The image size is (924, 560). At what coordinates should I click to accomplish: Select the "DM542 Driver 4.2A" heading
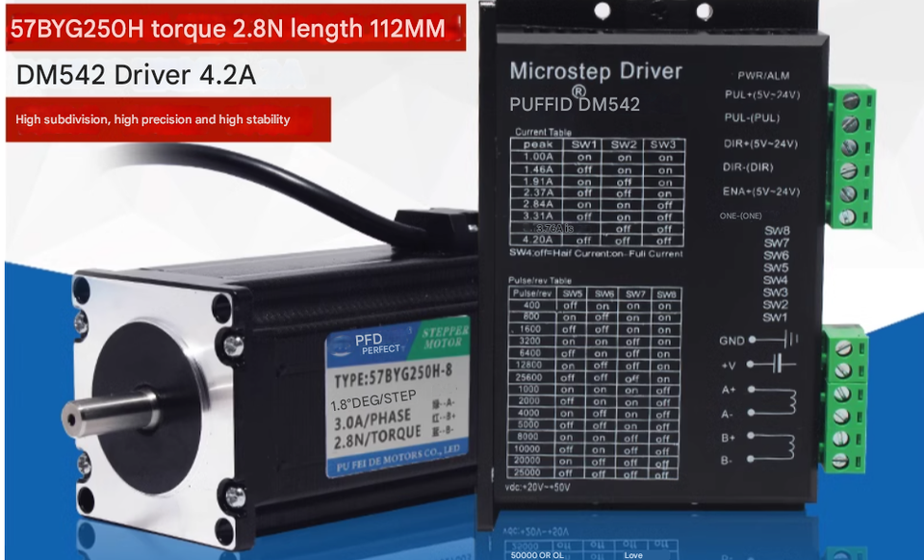(x=136, y=75)
